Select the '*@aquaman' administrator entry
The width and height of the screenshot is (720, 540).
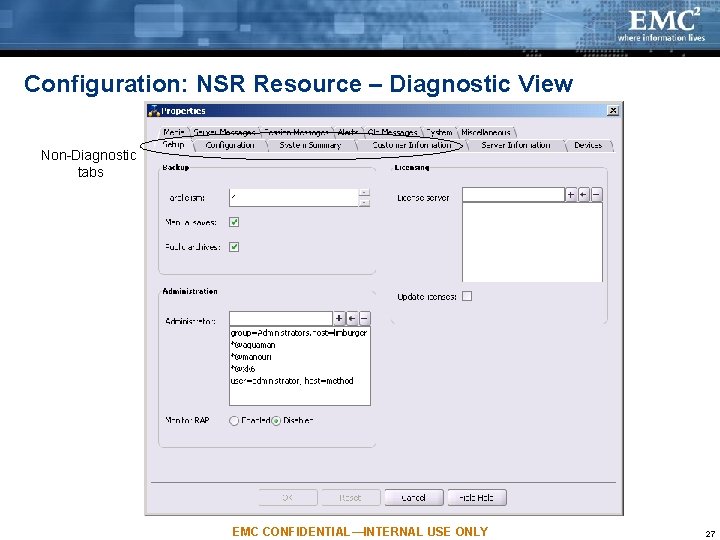(x=253, y=345)
